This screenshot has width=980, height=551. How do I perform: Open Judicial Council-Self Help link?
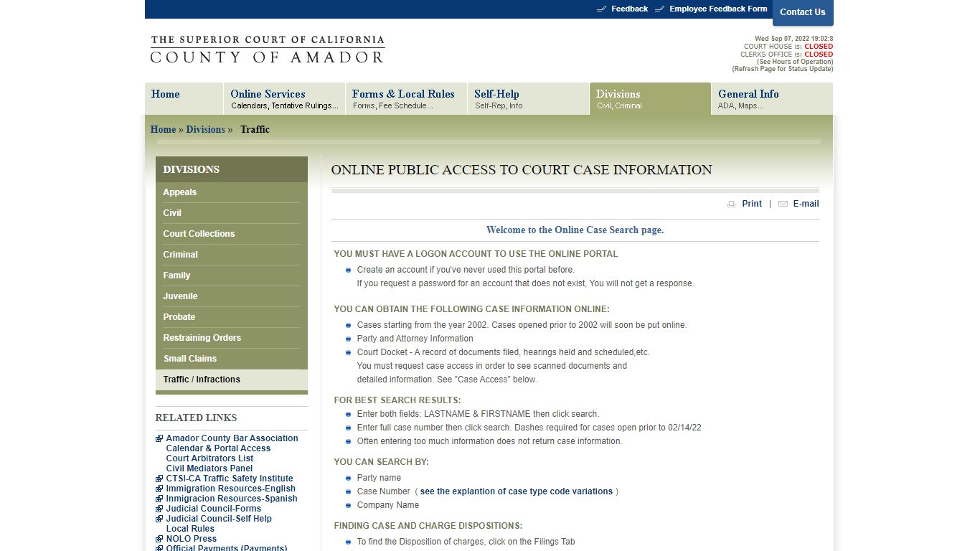(x=219, y=519)
